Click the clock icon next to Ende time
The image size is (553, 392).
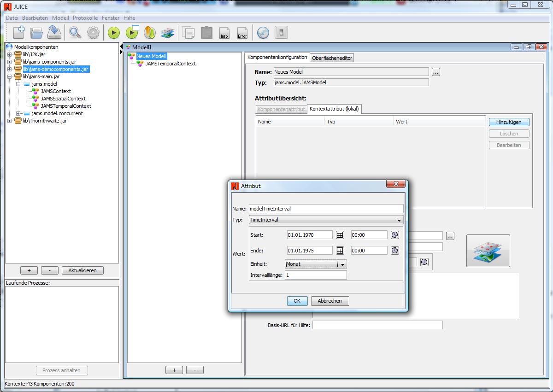[395, 251]
